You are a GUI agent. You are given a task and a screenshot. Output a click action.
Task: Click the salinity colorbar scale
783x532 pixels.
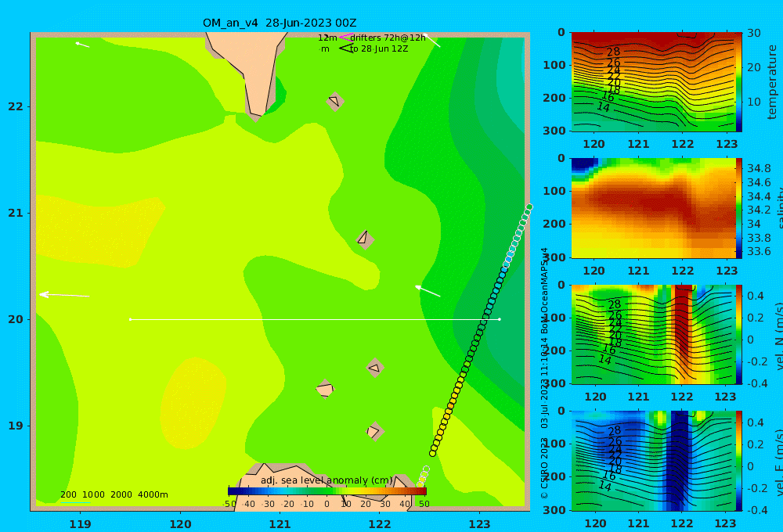(x=739, y=208)
